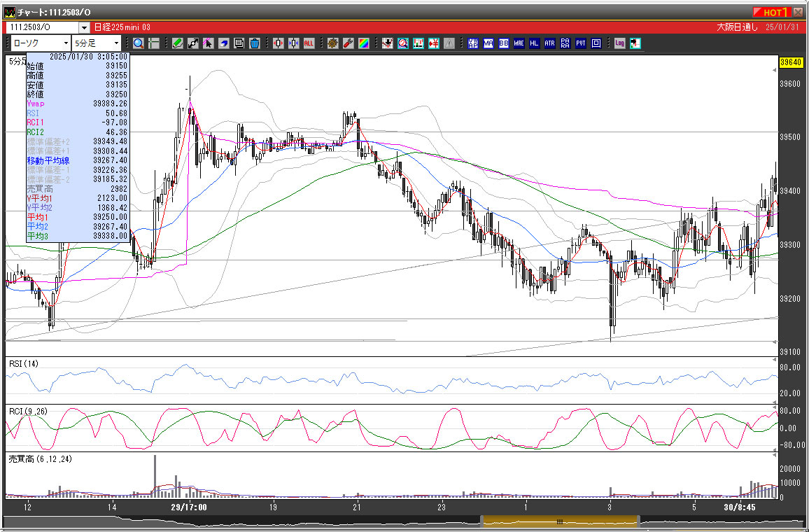
Task: Toggle the ATR indicator button
Action: [549, 43]
